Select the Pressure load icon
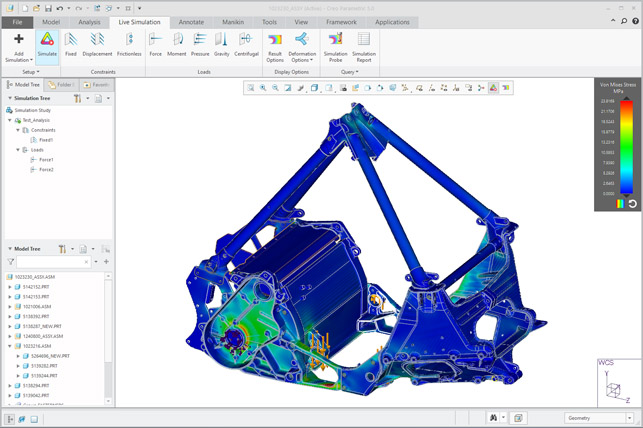This screenshot has height=428, width=643. point(200,45)
